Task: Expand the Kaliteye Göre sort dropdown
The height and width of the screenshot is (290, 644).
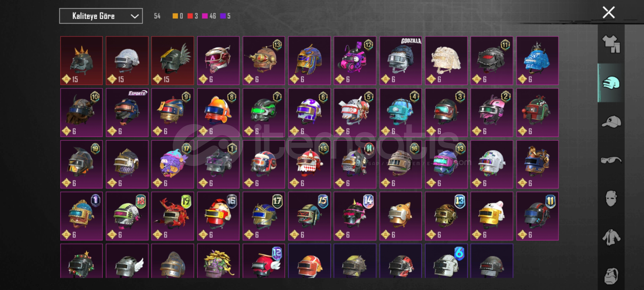Action: [101, 16]
